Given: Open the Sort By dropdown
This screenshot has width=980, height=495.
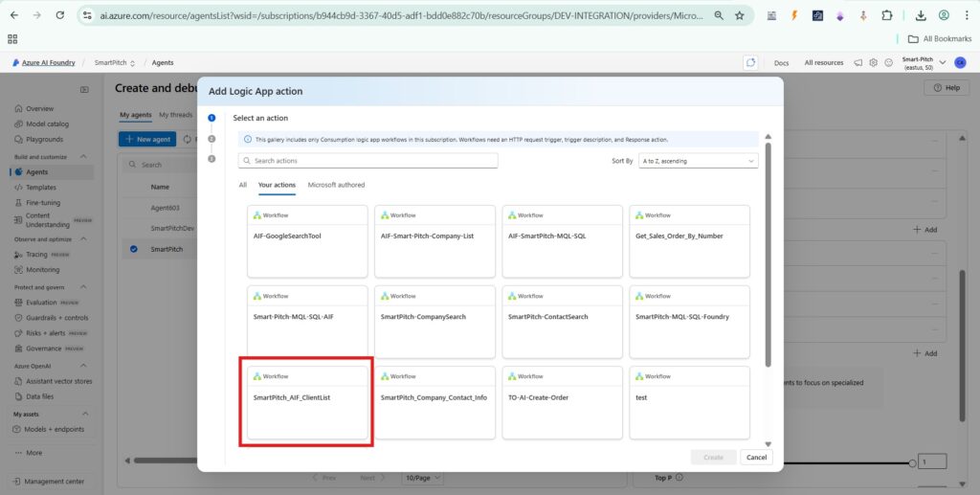Looking at the screenshot, I should (698, 161).
